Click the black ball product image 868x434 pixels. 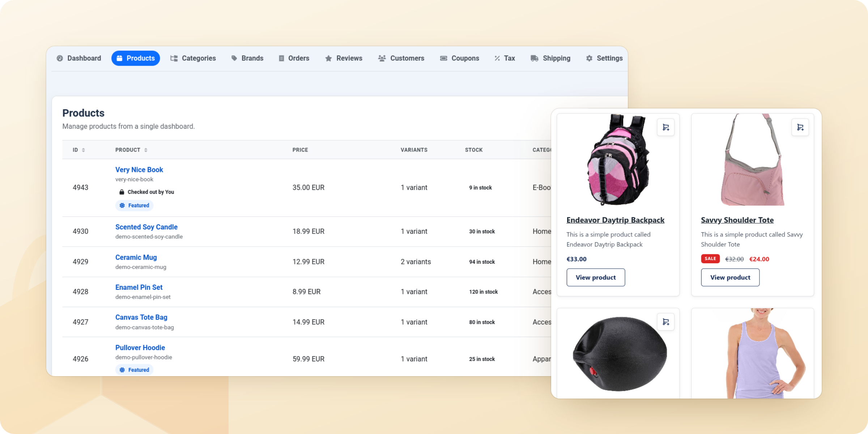[x=620, y=354]
